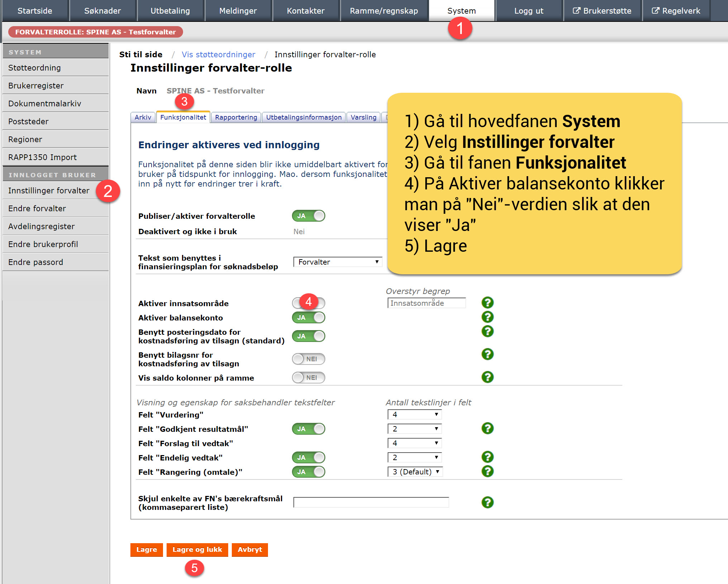Expand Felt "Vurdering" text lines dropdown

tap(415, 414)
